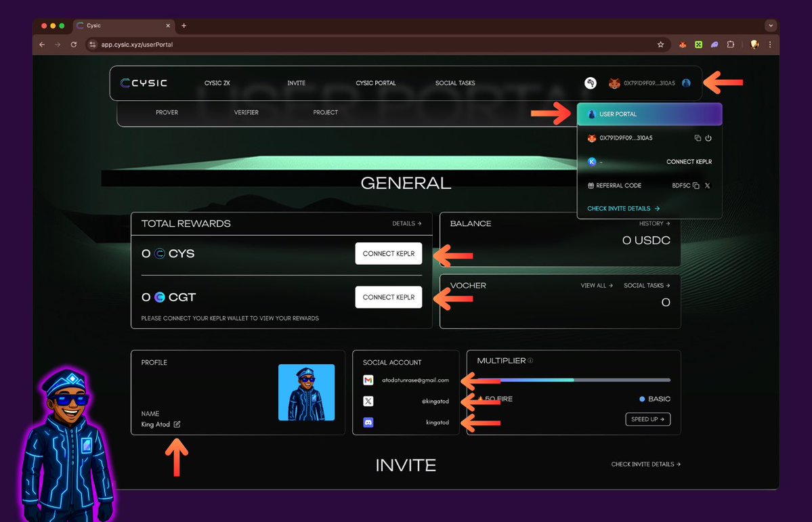The width and height of the screenshot is (812, 522).
Task: Open the Chrome extensions puzzle menu
Action: click(731, 45)
